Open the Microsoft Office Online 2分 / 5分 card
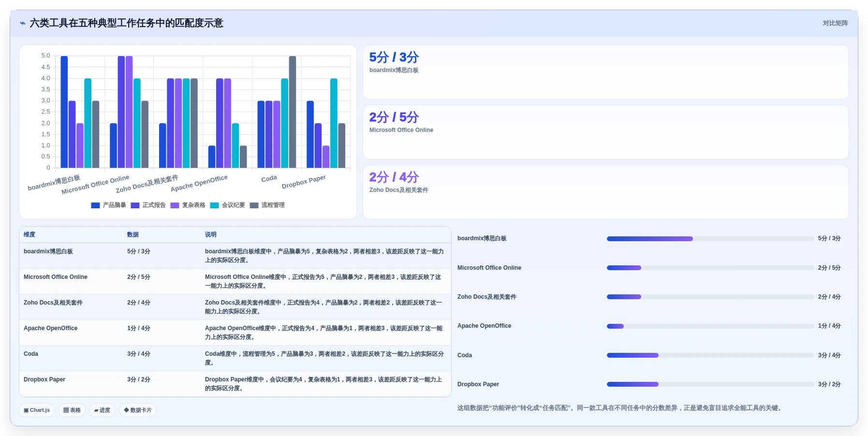 [x=605, y=132]
